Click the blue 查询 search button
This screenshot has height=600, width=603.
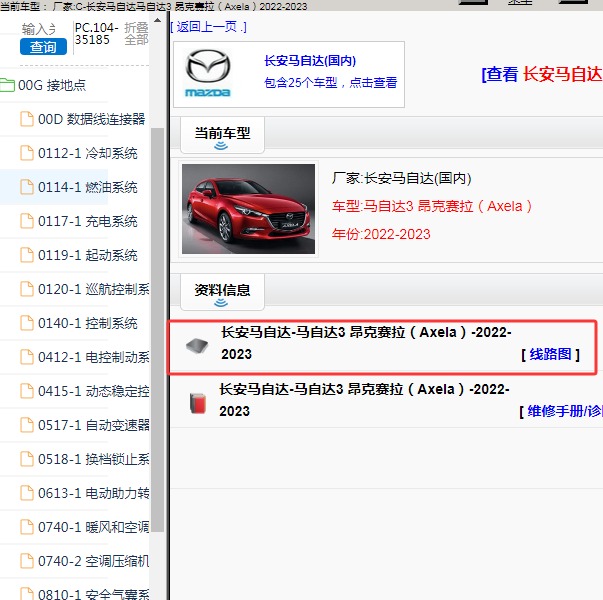[x=43, y=47]
